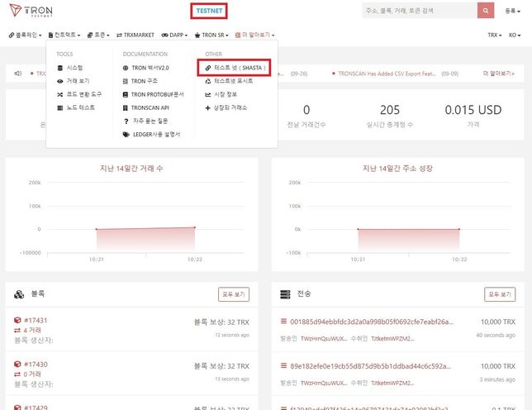Click the announcement speaker icon
Image resolution: width=532 pixels, height=410 pixels.
tap(17, 74)
